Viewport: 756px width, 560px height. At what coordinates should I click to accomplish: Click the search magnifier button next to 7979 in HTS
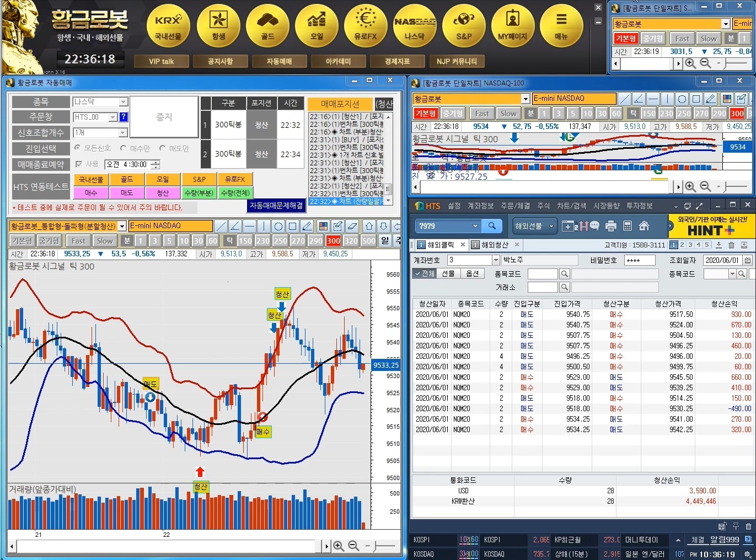pos(492,225)
